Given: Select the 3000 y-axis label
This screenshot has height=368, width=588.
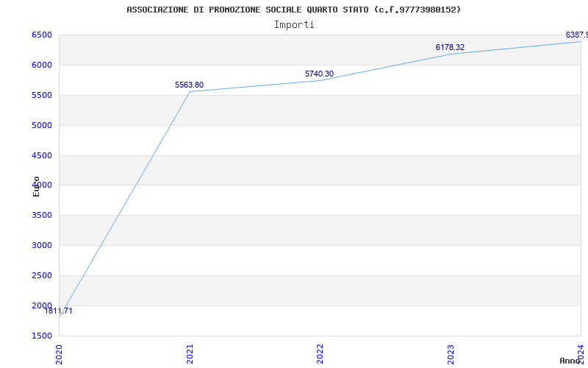Looking at the screenshot, I should (42, 245).
